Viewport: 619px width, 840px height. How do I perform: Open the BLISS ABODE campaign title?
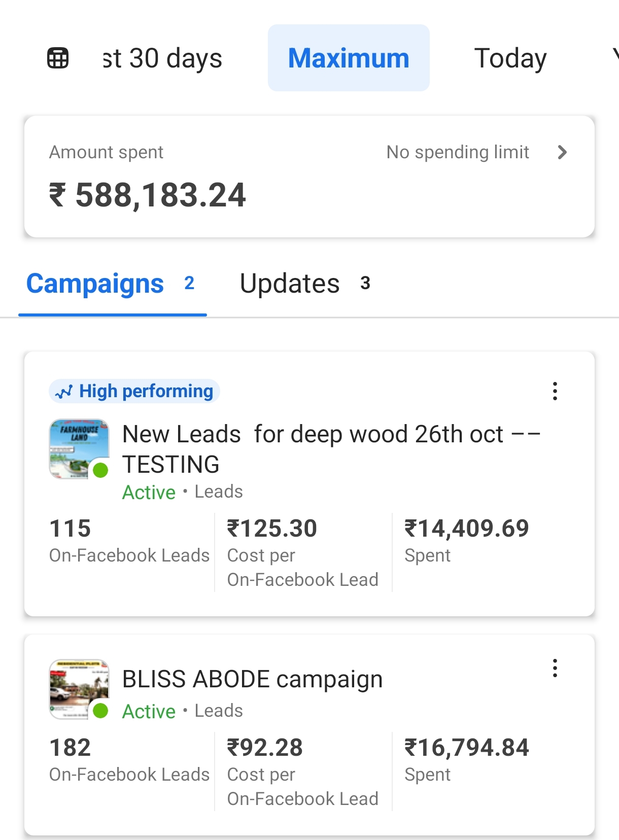tap(252, 679)
